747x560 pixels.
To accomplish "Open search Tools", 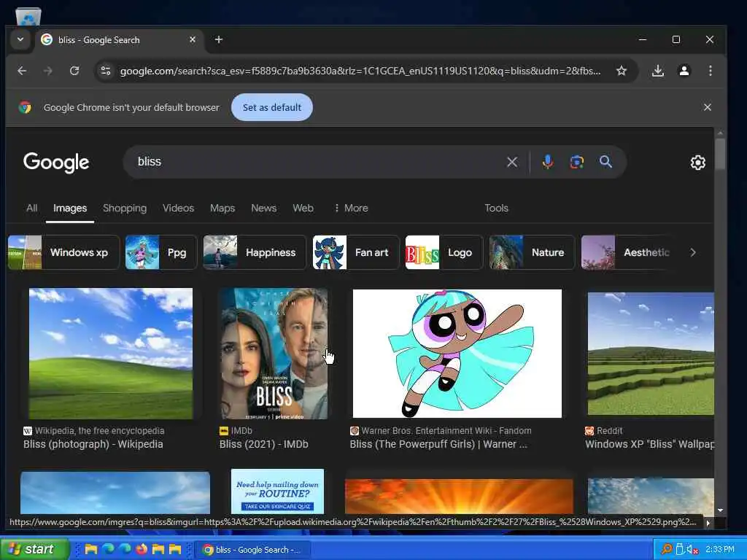I will pos(496,208).
